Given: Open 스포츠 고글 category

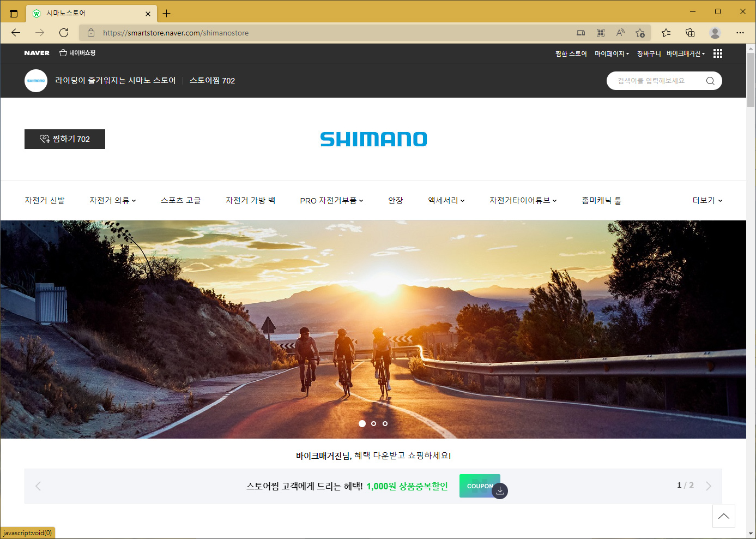Looking at the screenshot, I should click(181, 201).
